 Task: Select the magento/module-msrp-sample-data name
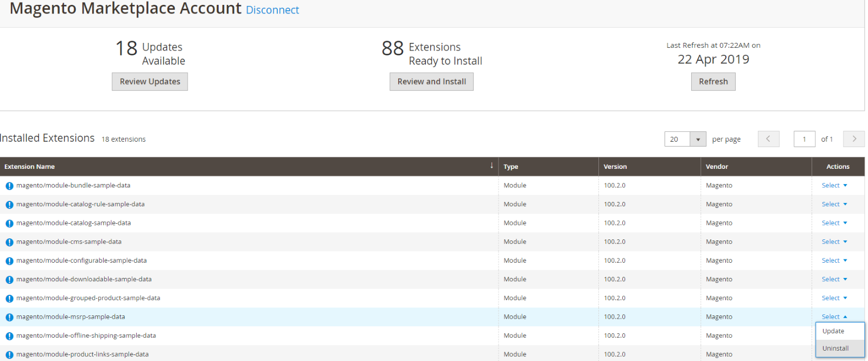coord(71,316)
